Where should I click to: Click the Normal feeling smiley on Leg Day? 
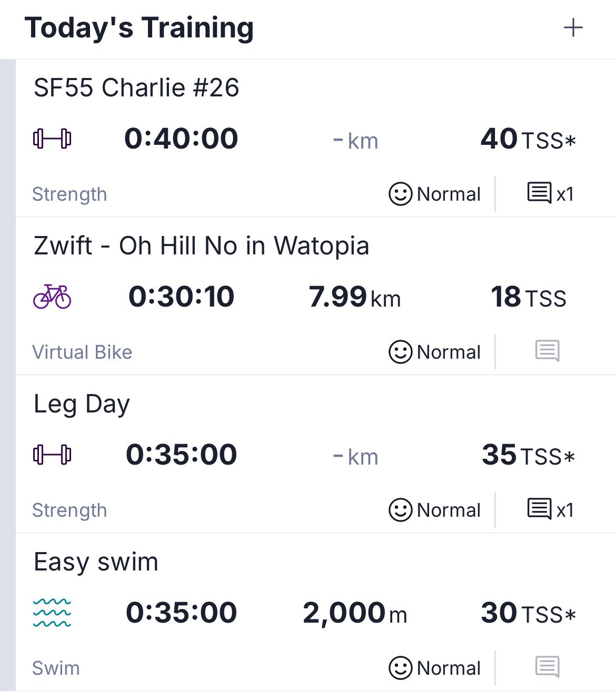400,510
